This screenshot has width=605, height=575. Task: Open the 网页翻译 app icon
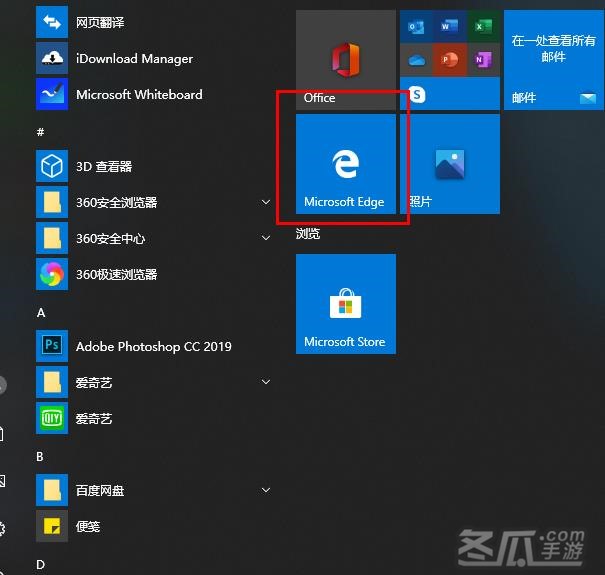pos(52,22)
